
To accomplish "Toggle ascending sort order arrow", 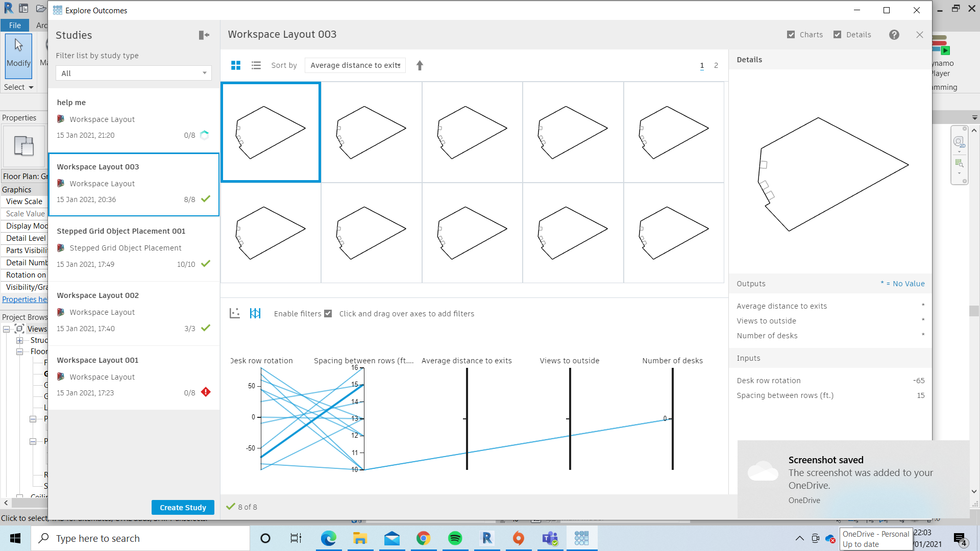I will click(419, 65).
